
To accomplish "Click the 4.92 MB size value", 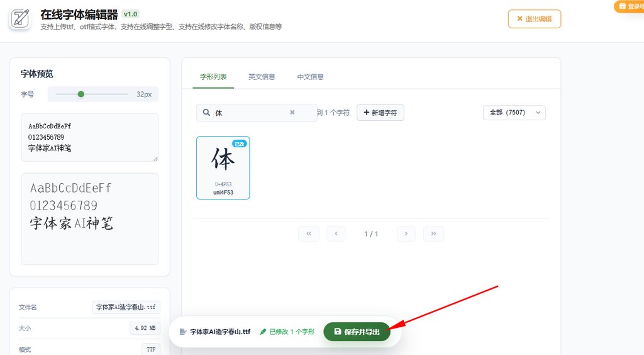I will coord(145,328).
